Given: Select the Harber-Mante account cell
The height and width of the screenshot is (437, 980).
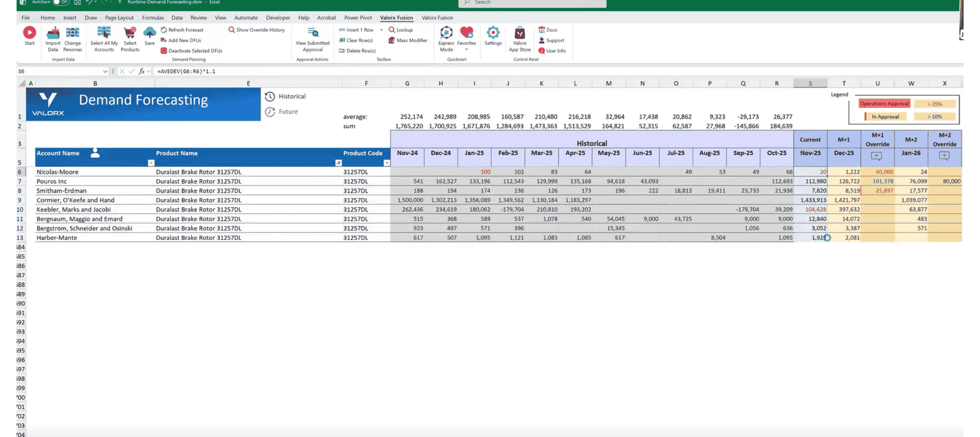Looking at the screenshot, I should click(95, 238).
